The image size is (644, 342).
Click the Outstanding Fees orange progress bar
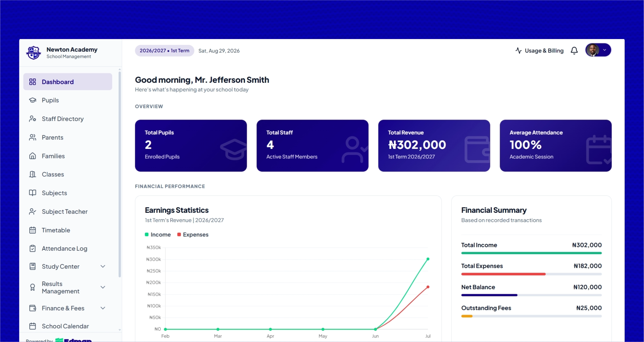pos(467,316)
